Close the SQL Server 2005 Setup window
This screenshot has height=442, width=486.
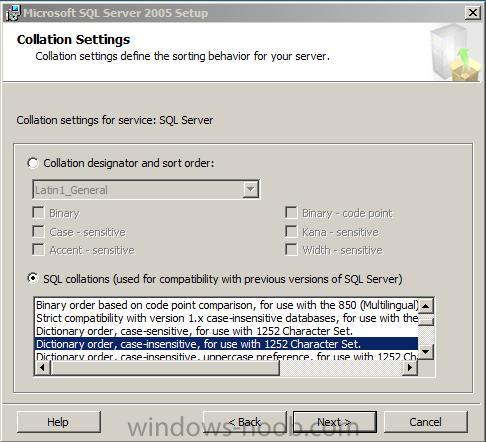(x=473, y=13)
